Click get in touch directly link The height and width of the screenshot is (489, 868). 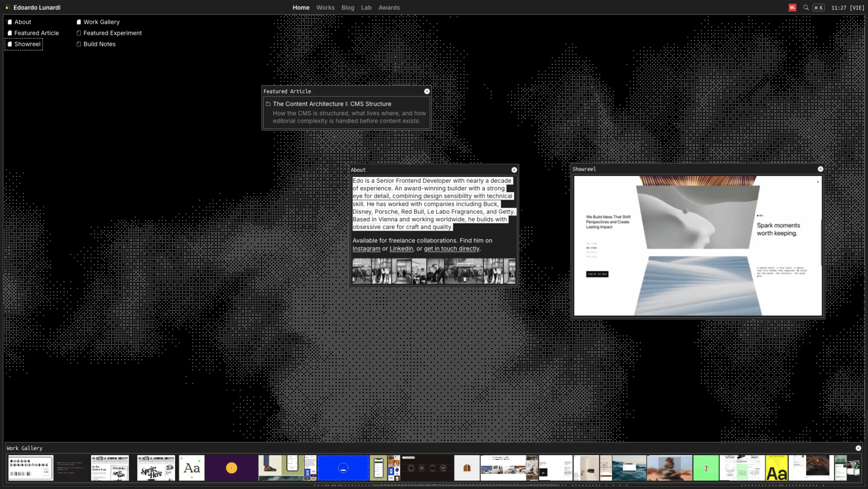[452, 249]
